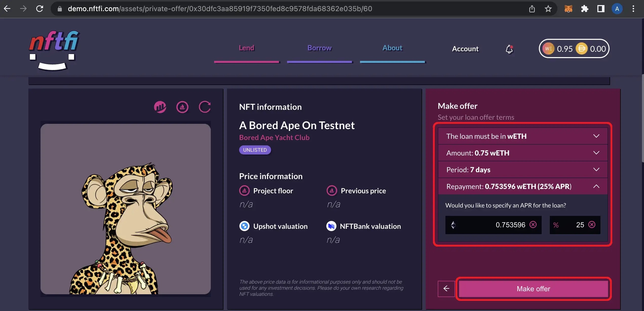Click the APR percent input showing 25

click(x=575, y=225)
